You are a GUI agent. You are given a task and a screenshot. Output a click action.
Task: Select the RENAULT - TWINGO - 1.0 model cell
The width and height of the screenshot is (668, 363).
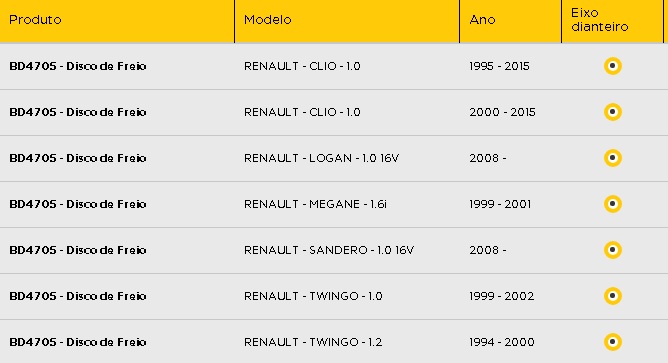pyautogui.click(x=313, y=296)
